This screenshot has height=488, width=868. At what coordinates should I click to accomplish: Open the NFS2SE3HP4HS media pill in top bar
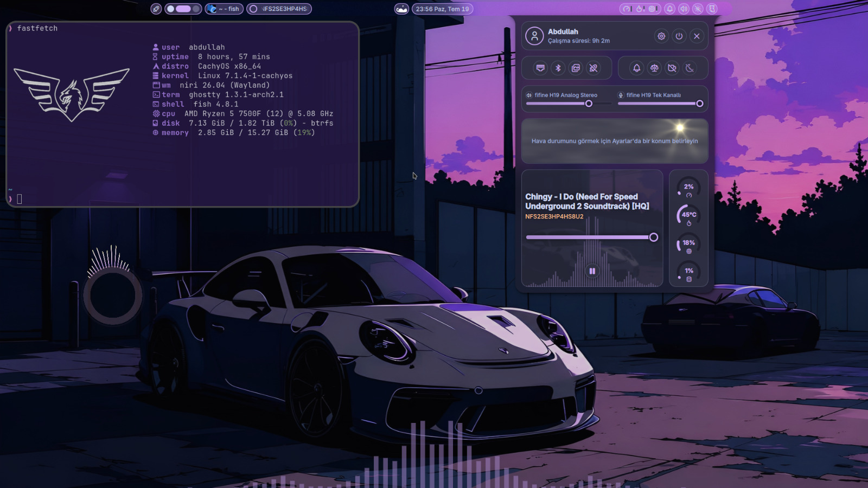tap(279, 9)
